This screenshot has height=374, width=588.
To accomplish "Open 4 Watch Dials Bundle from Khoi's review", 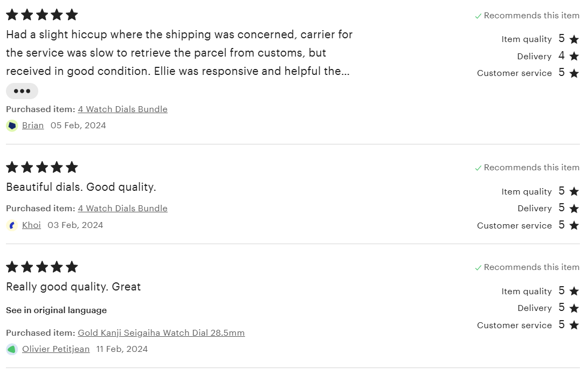I will 122,209.
